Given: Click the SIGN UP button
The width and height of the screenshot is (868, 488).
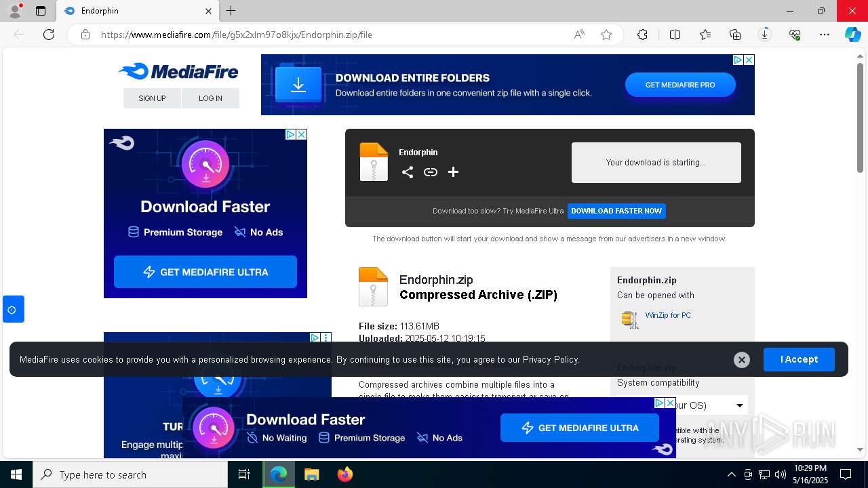Looking at the screenshot, I should pyautogui.click(x=152, y=98).
